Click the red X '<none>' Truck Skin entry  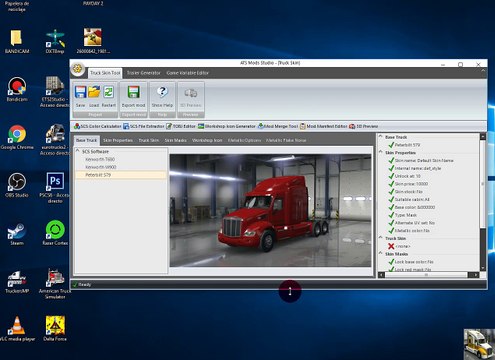[x=399, y=246]
